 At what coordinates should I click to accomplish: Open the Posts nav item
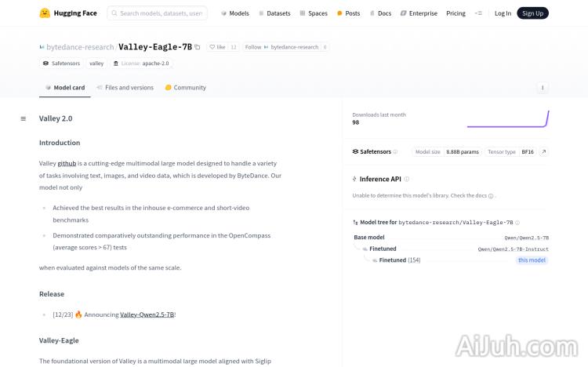(x=348, y=13)
